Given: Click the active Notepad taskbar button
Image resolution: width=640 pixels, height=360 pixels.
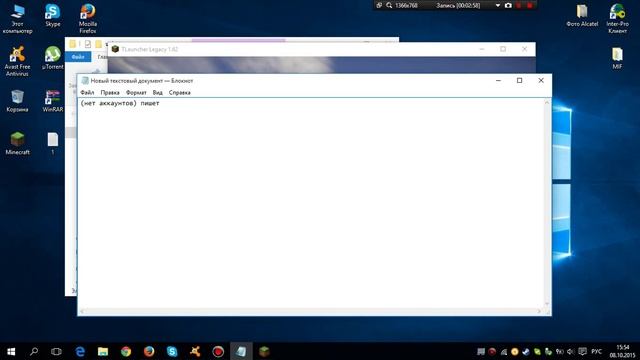Looking at the screenshot, I should point(241,351).
